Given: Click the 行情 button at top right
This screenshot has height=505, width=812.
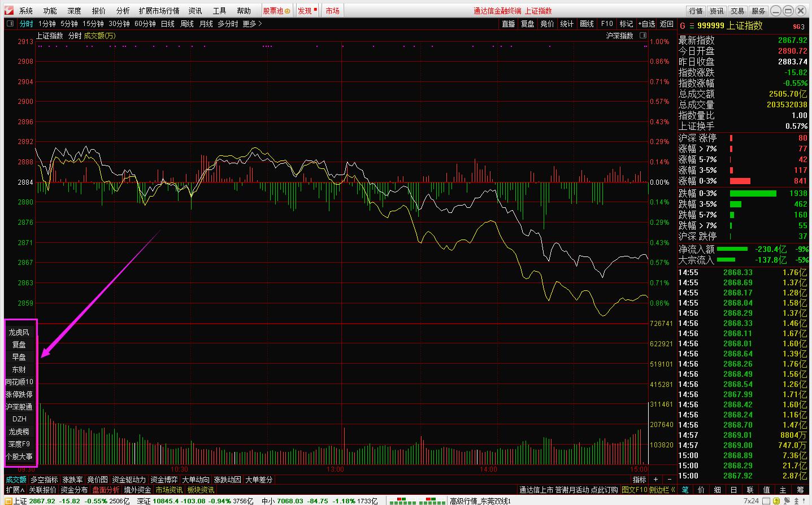Looking at the screenshot, I should pyautogui.click(x=696, y=11).
